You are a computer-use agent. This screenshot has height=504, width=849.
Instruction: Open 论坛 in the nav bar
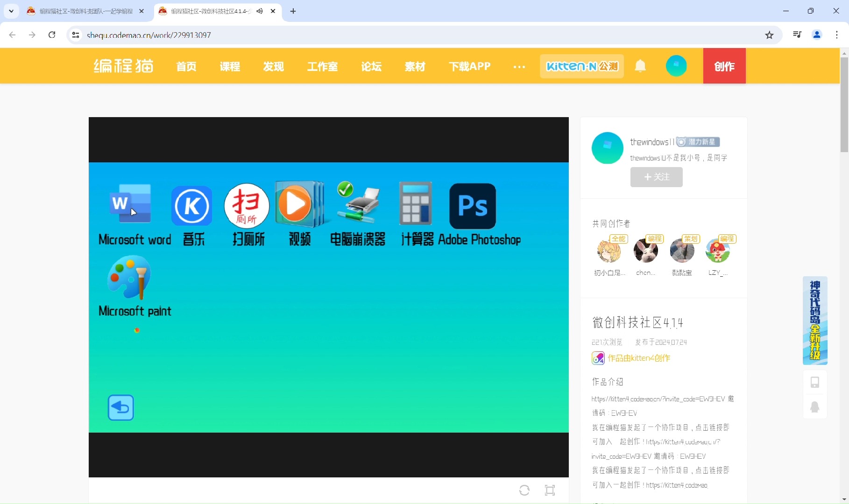(x=371, y=66)
